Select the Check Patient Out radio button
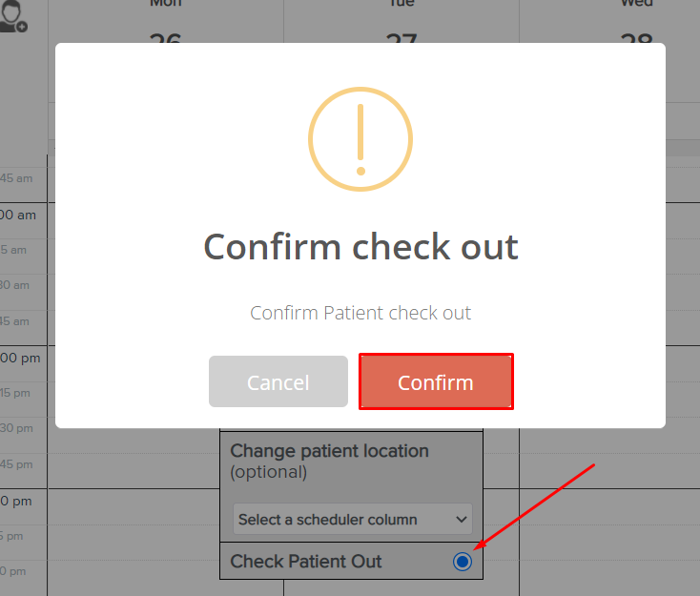Screen dimensions: 700x596 coord(462,561)
